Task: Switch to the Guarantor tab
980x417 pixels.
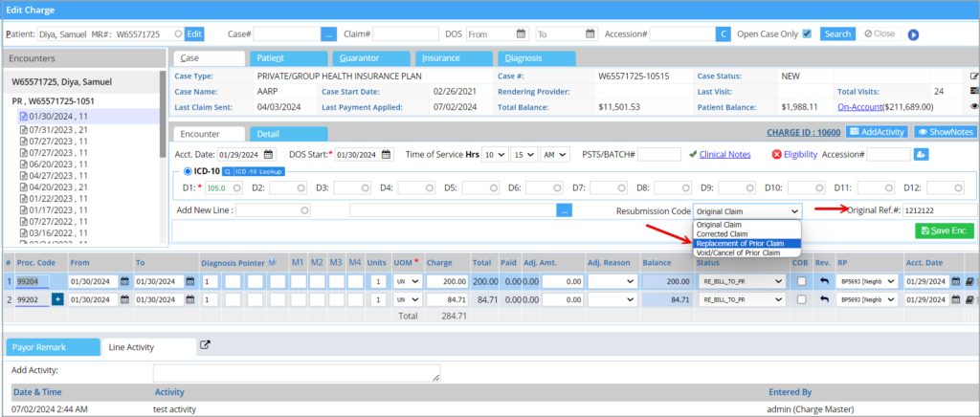Action: click(x=358, y=58)
